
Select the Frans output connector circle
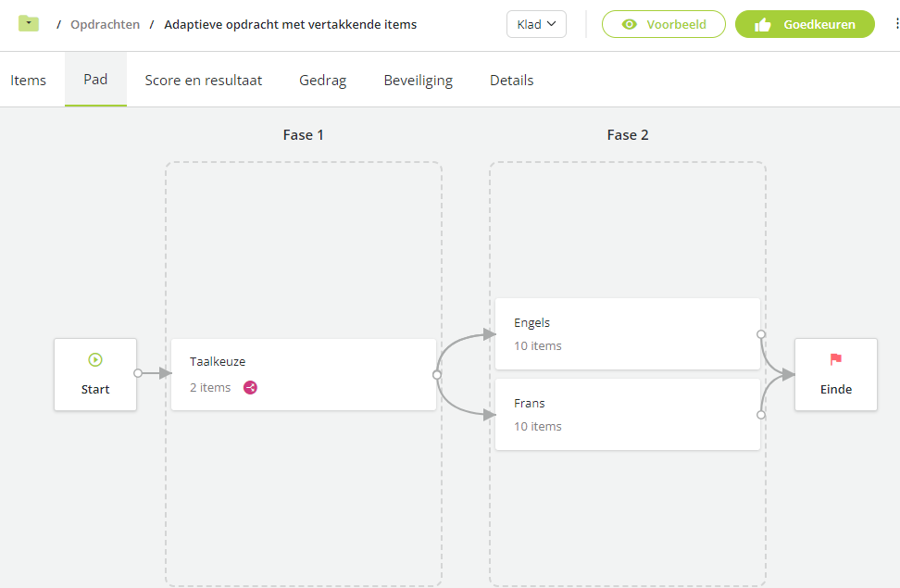coord(761,415)
